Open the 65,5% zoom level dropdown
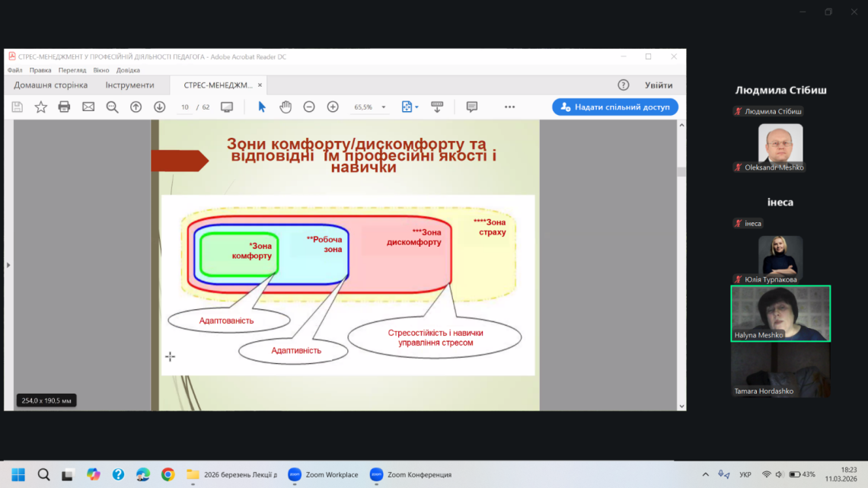This screenshot has height=488, width=868. click(384, 107)
